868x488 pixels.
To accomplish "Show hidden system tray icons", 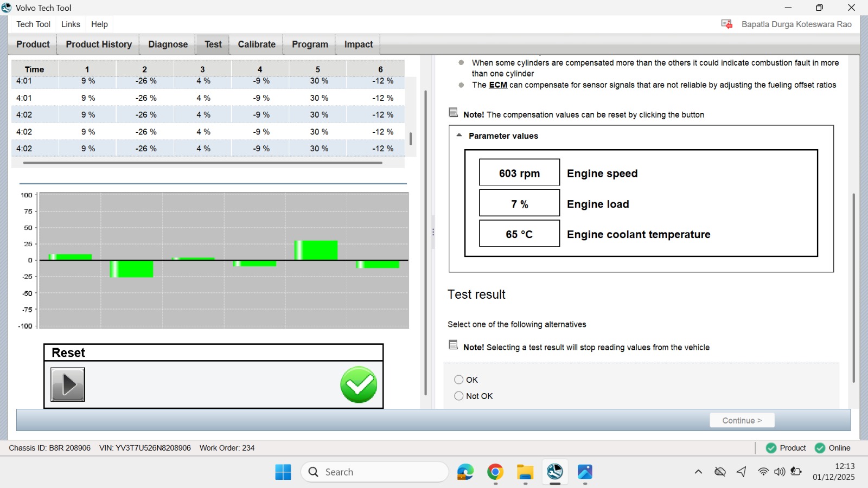I will coord(698,472).
